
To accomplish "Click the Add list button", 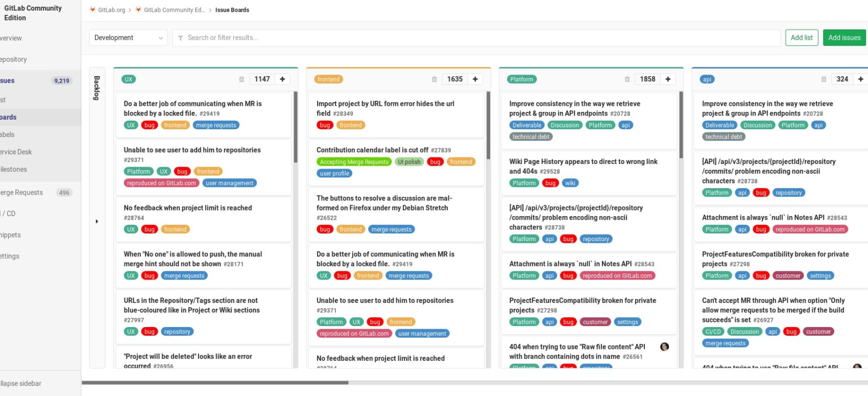I will coord(801,38).
